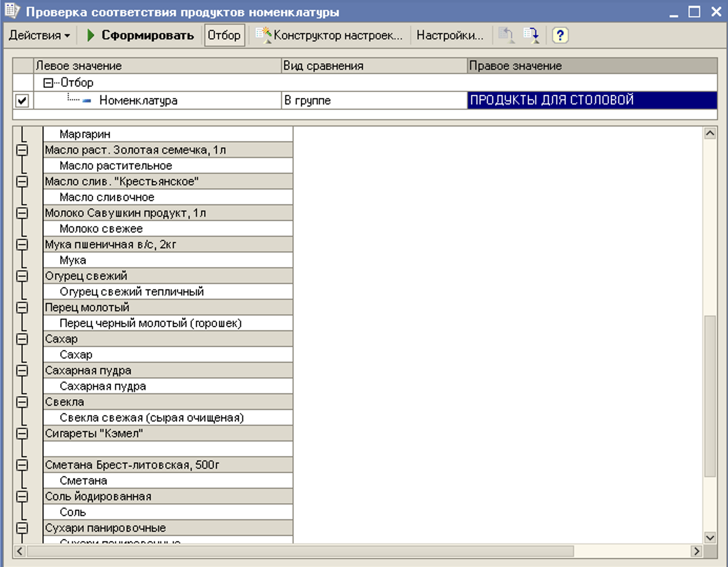
Task: Collapse the Мука пшеничная в/с group
Action: (x=22, y=244)
